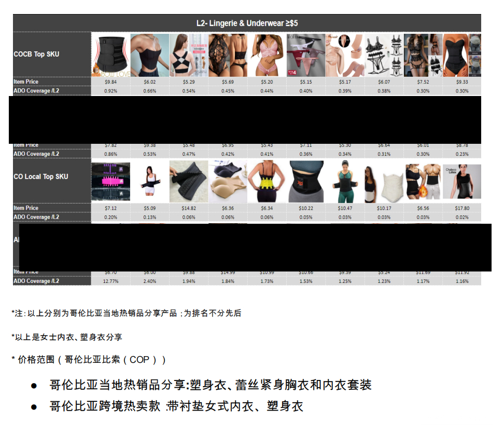Image resolution: width=504 pixels, height=435 pixels.
Task: Open the black lace bodysuit thumbnail
Action: click(228, 55)
